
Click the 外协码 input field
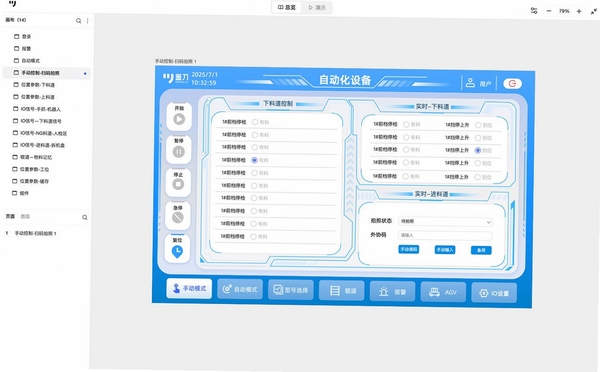click(445, 235)
